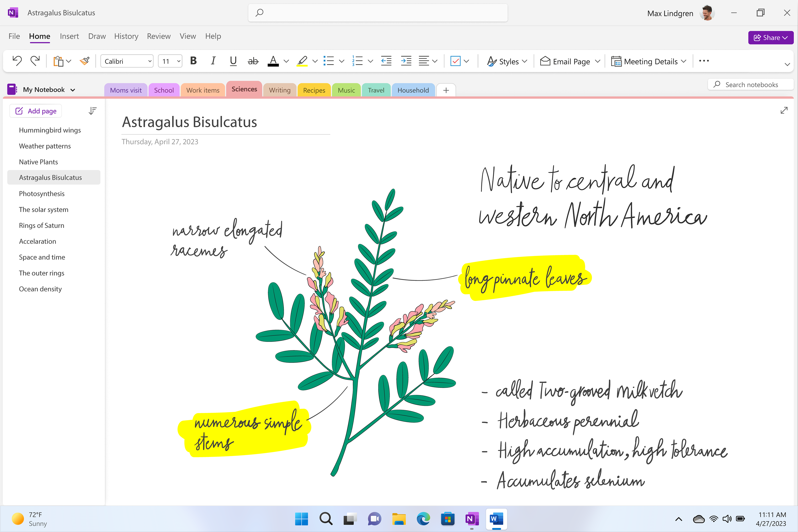Expand the ribbon display options chevron
The image size is (798, 532).
coord(787,64)
